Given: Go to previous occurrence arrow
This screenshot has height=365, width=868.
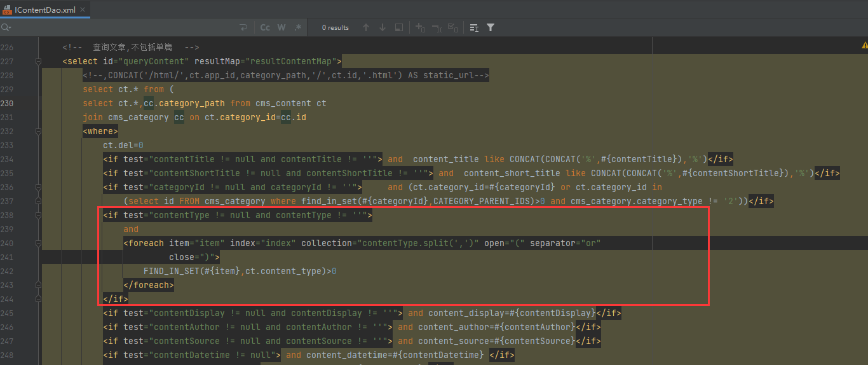Looking at the screenshot, I should point(366,27).
